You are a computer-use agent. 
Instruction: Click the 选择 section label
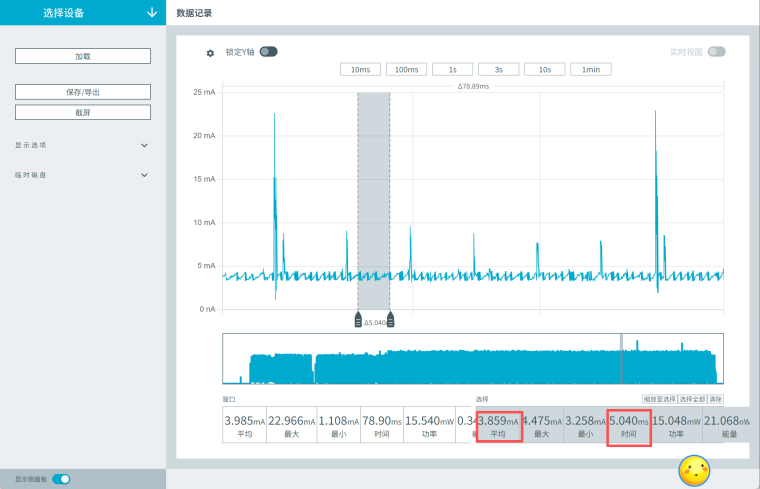pos(482,399)
